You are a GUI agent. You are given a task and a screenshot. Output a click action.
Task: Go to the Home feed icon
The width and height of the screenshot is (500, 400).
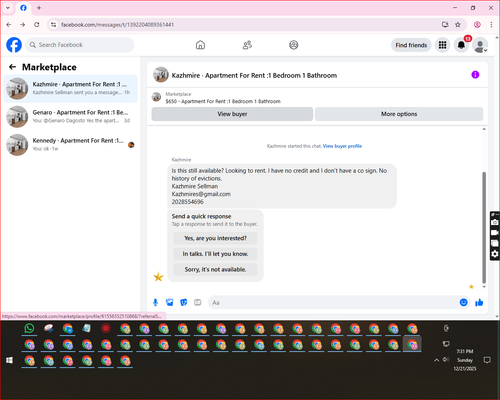click(200, 45)
